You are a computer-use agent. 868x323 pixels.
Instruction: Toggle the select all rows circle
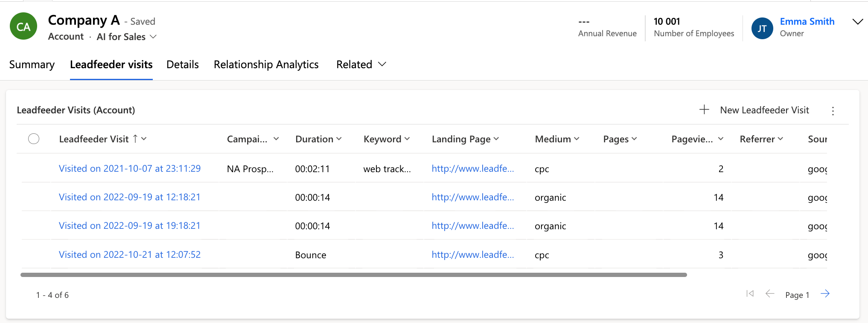tap(34, 138)
